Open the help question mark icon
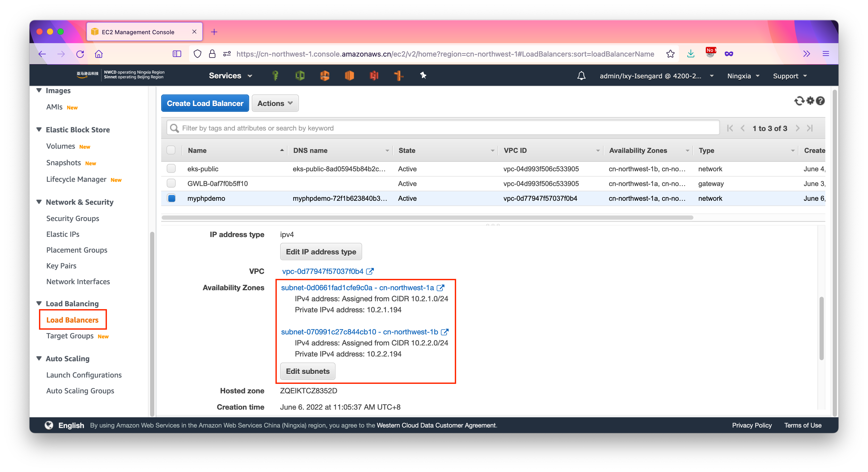 (x=821, y=101)
